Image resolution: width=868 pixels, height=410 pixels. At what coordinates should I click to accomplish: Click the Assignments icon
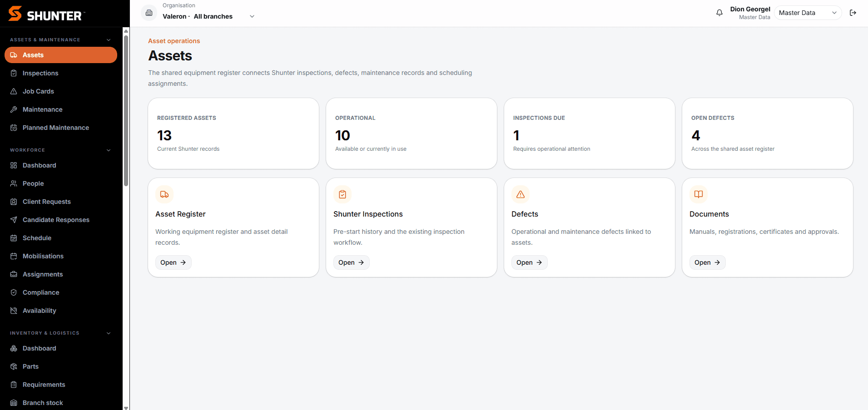[x=14, y=274]
